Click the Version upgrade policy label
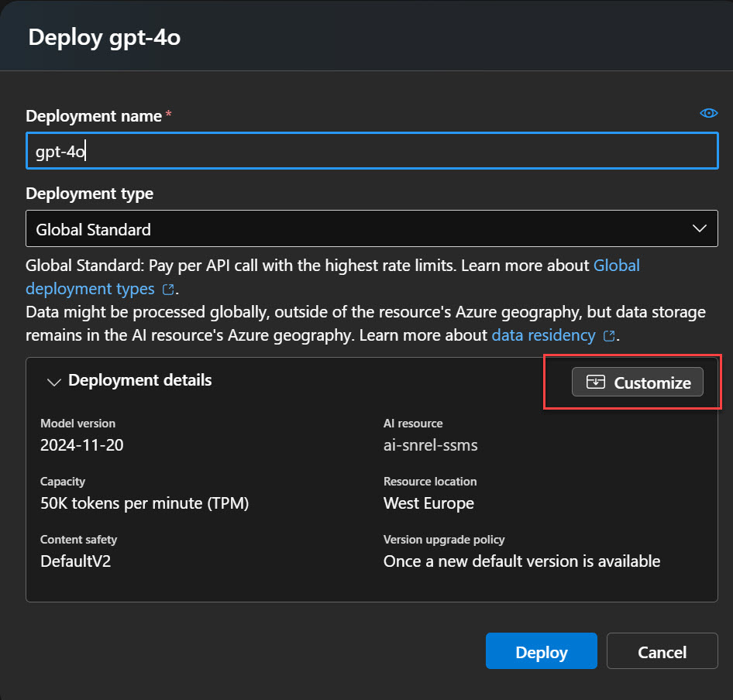Image resolution: width=733 pixels, height=700 pixels. [x=444, y=540]
